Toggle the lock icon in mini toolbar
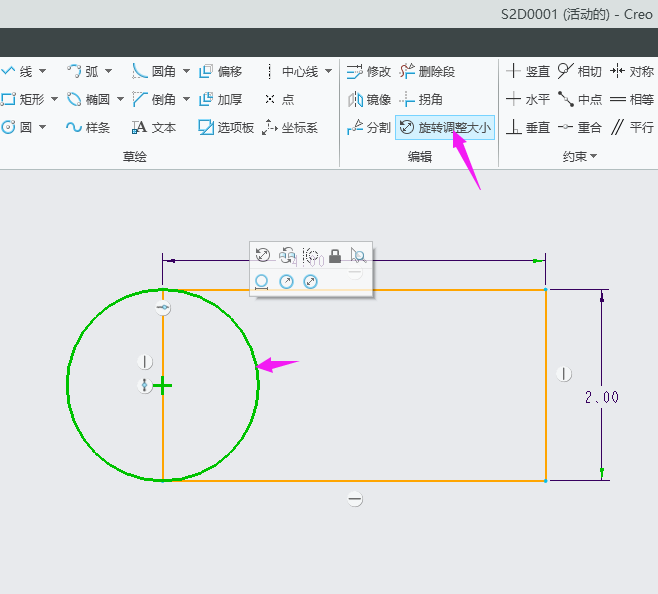Image resolution: width=658 pixels, height=594 pixels. (334, 255)
